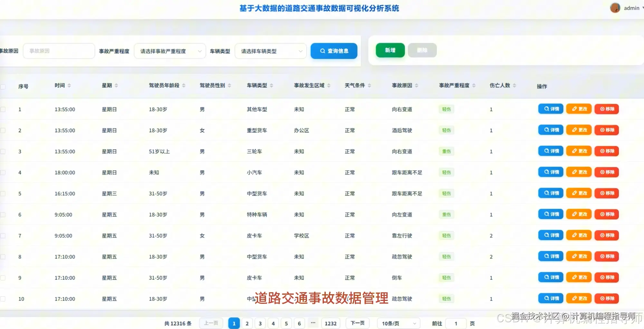Sort the 伤亡人数 column
644x329 pixels.
coord(514,85)
